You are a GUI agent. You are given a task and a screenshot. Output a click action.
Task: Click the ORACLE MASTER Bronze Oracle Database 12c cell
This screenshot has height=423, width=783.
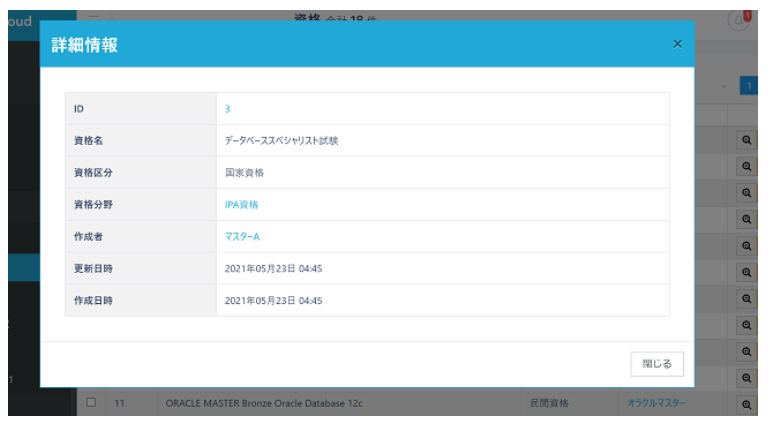pos(265,403)
